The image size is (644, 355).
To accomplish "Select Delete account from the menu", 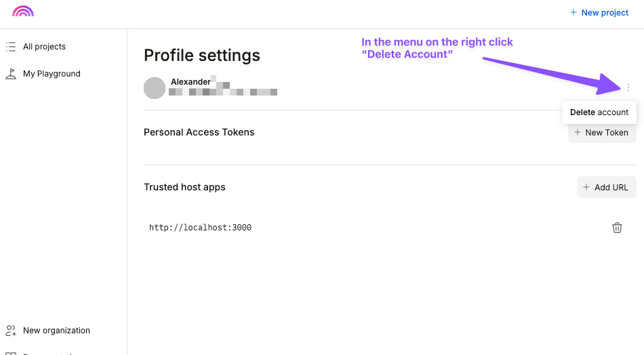I will coord(599,112).
